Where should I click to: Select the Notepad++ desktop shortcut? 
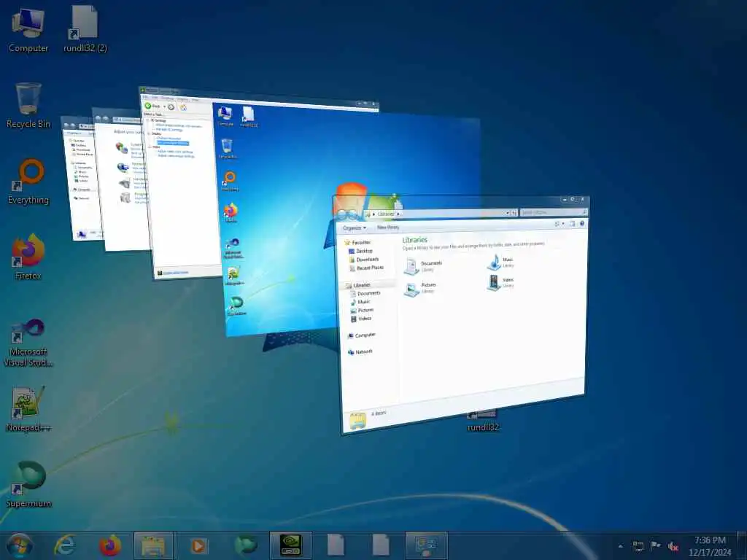click(x=28, y=408)
